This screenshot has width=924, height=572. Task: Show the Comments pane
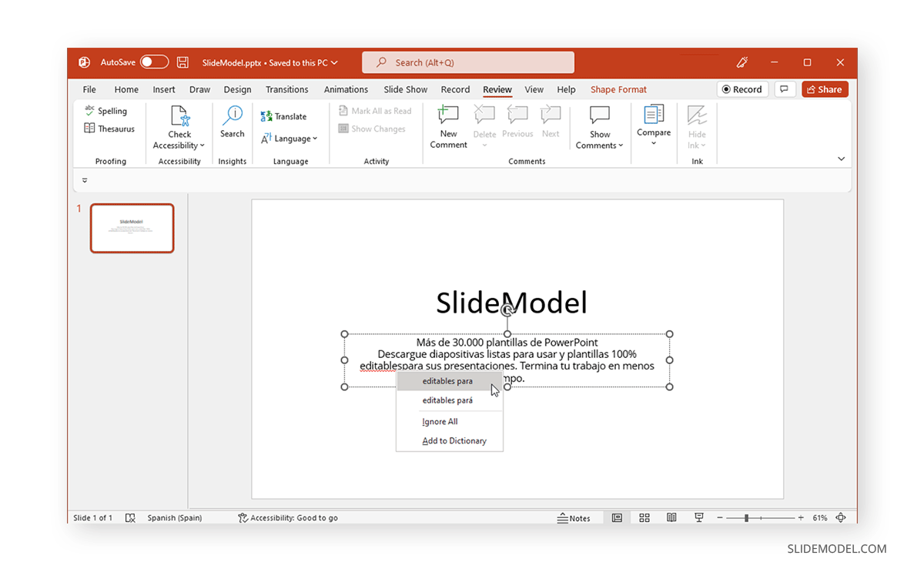599,125
